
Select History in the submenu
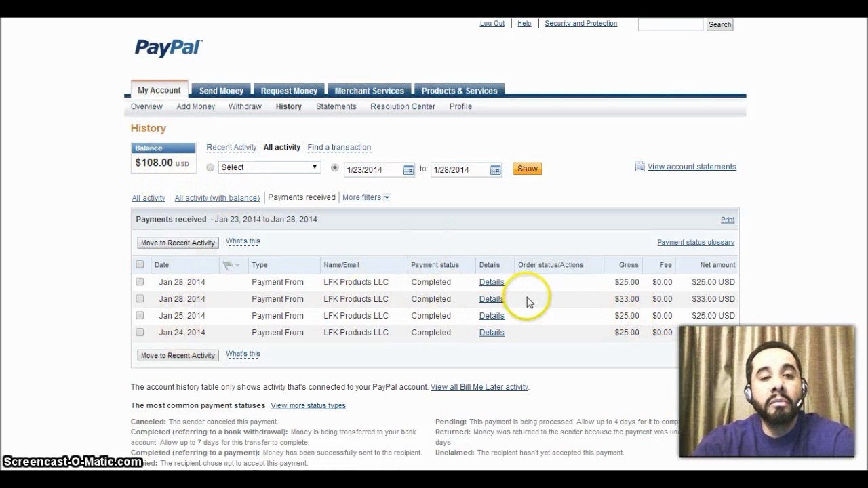[288, 106]
